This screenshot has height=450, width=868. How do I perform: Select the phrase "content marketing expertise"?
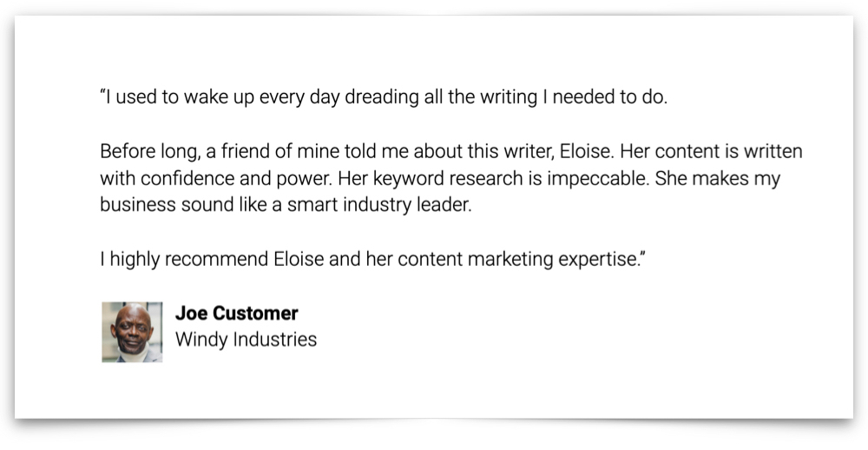click(x=518, y=260)
